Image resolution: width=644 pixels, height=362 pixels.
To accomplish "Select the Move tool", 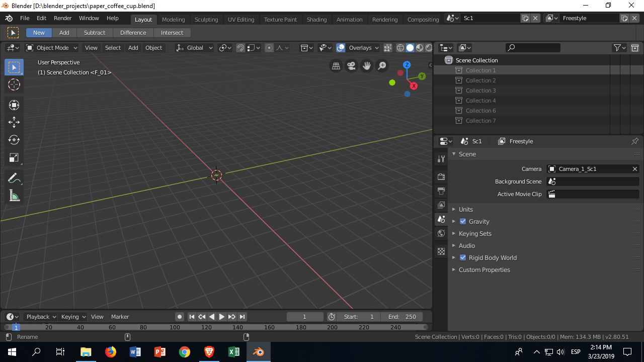I will tap(14, 122).
